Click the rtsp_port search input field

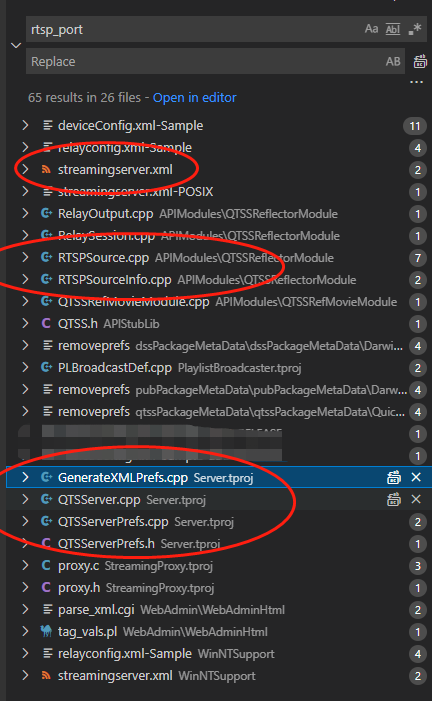tap(195, 30)
